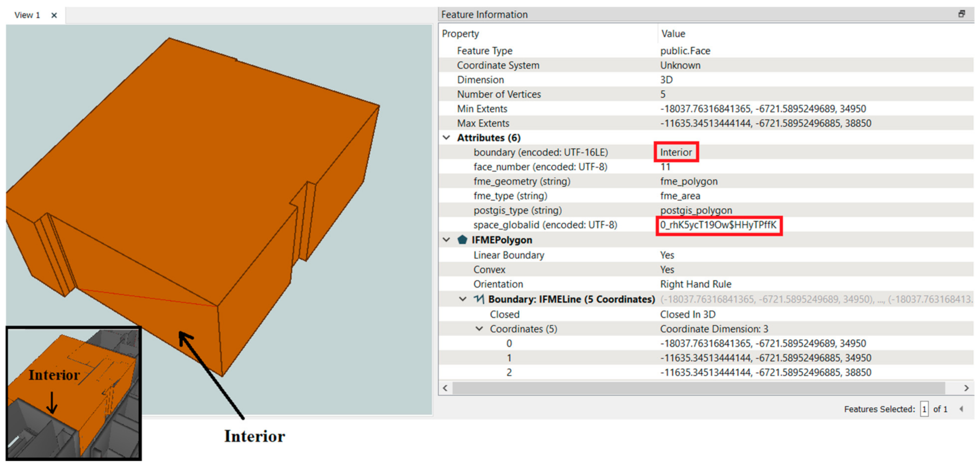Click the IFMELine zigzag icon
This screenshot has height=467, width=980.
(478, 299)
